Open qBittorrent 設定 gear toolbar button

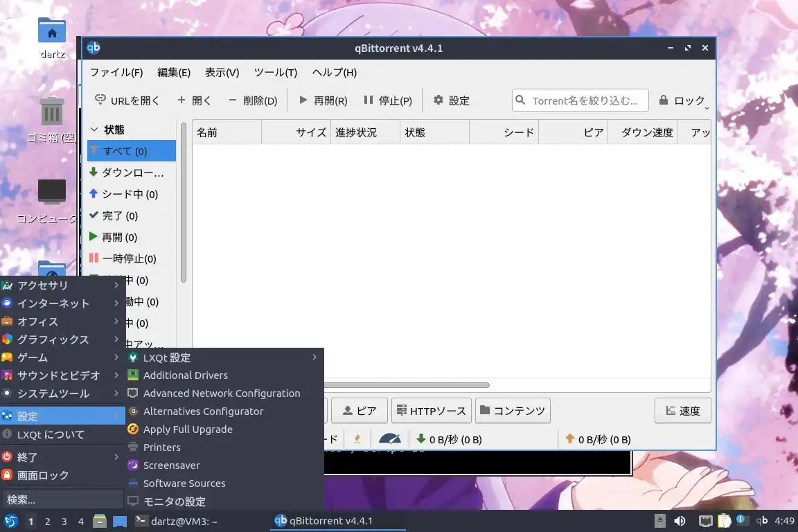(452, 100)
